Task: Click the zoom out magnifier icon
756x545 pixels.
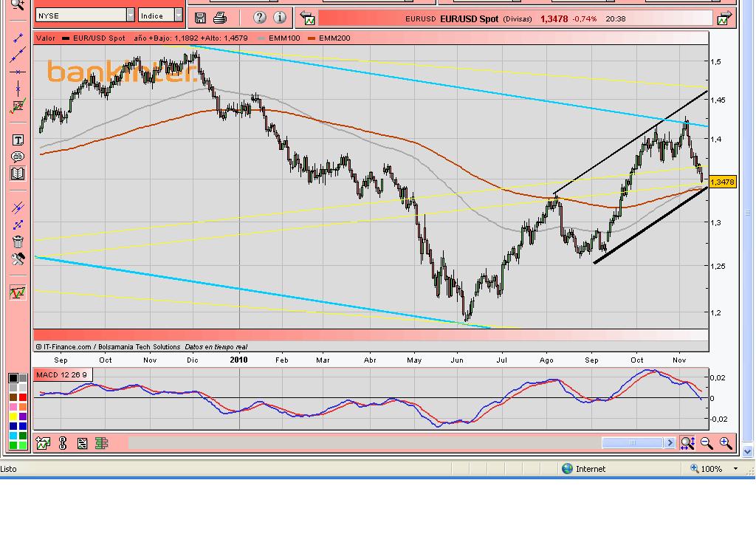Action: click(x=707, y=443)
